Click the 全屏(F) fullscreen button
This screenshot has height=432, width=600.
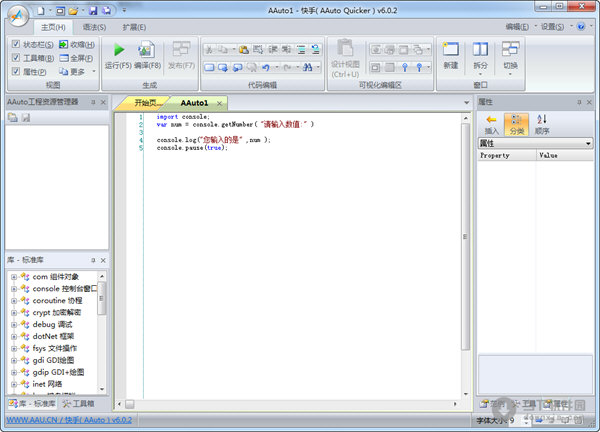pyautogui.click(x=76, y=58)
